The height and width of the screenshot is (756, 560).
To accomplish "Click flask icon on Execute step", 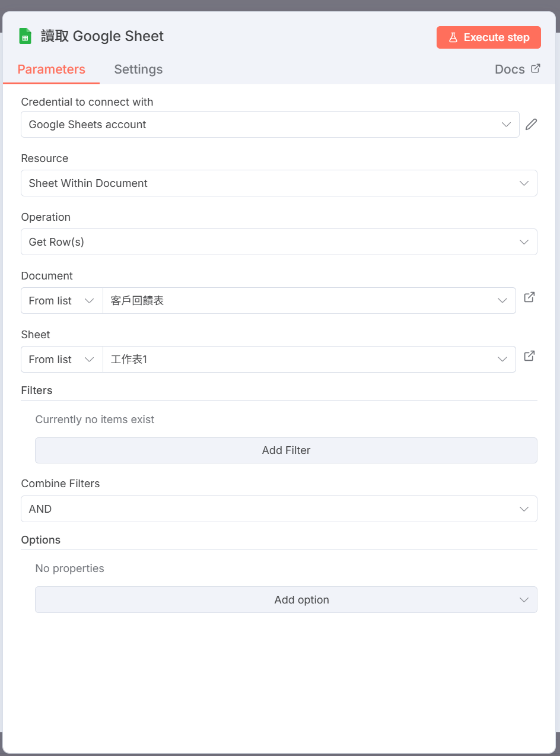I will pyautogui.click(x=453, y=37).
